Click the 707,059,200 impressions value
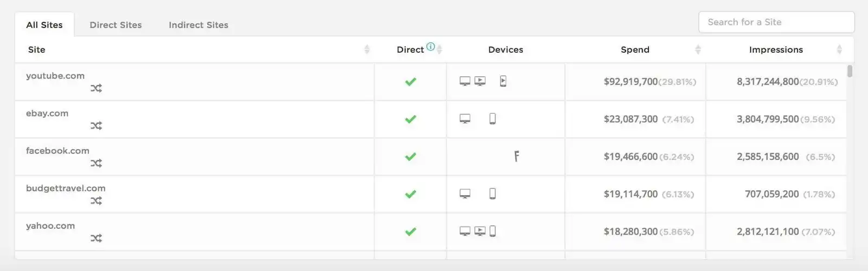The image size is (868, 271). [x=771, y=194]
